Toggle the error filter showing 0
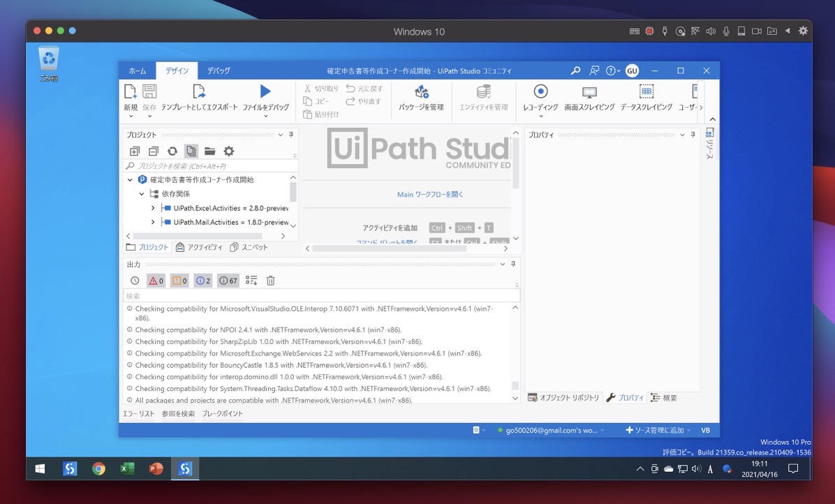This screenshot has width=835, height=504. click(156, 281)
